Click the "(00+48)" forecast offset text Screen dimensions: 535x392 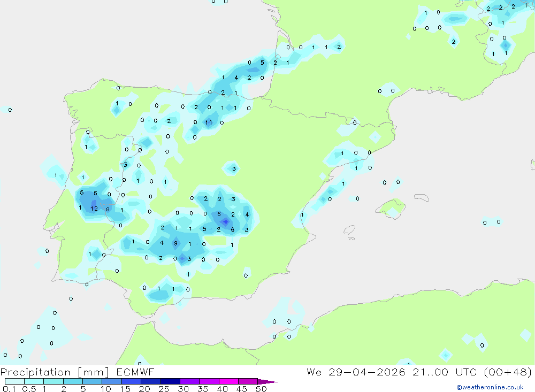[508, 372]
